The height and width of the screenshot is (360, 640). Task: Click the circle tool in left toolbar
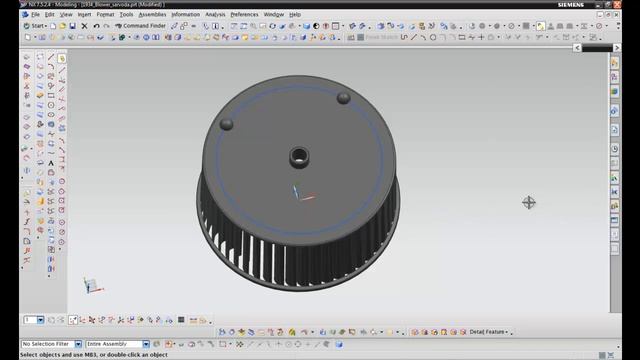point(51,105)
